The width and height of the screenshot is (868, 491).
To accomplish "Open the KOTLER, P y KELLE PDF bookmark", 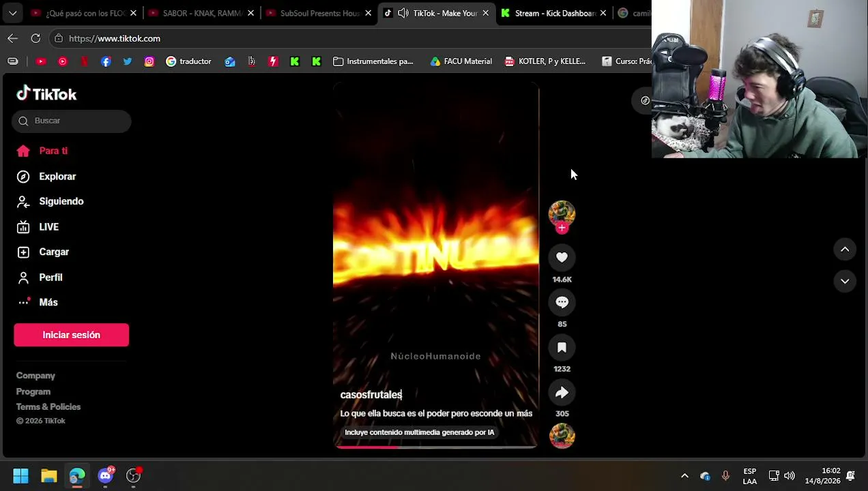I will pos(545,61).
